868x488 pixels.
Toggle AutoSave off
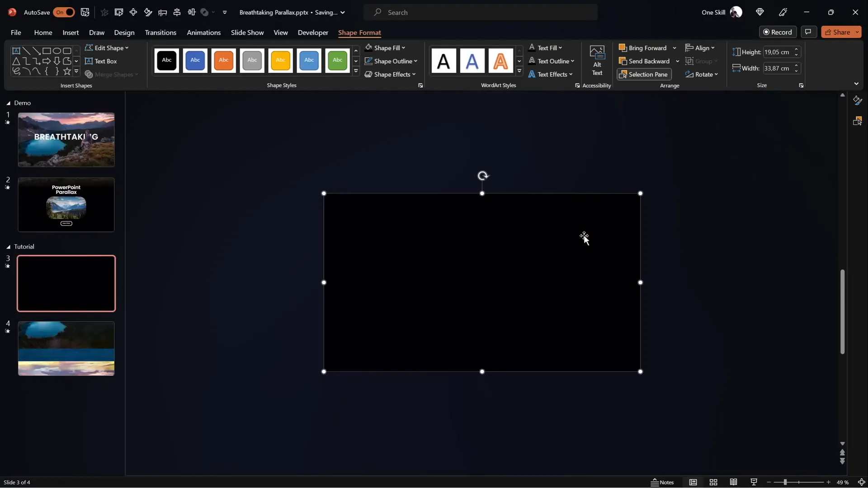click(64, 12)
